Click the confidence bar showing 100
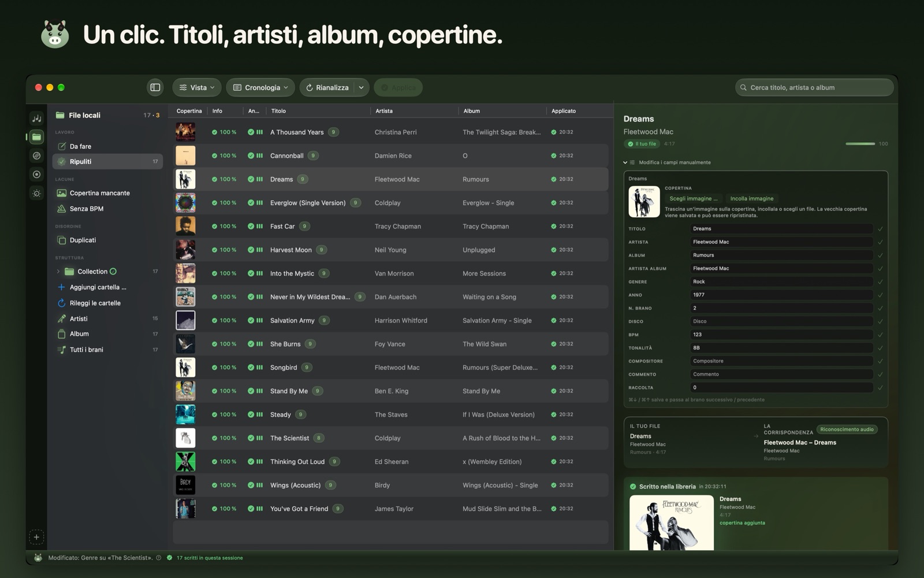 (860, 144)
